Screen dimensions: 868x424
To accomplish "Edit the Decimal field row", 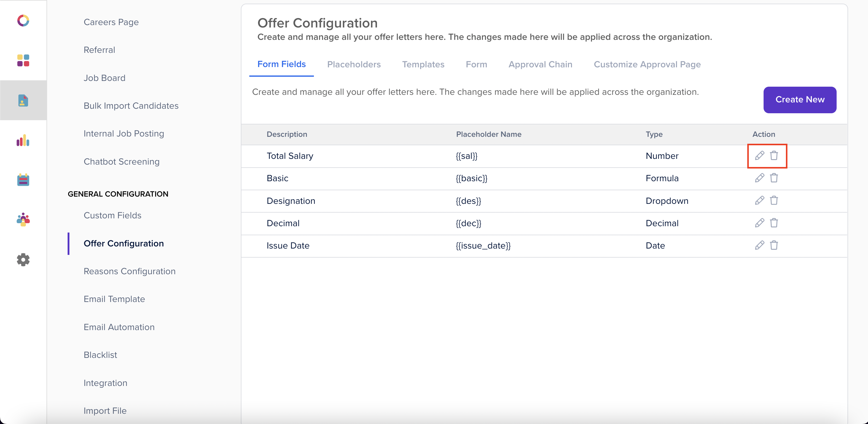I will pyautogui.click(x=759, y=223).
